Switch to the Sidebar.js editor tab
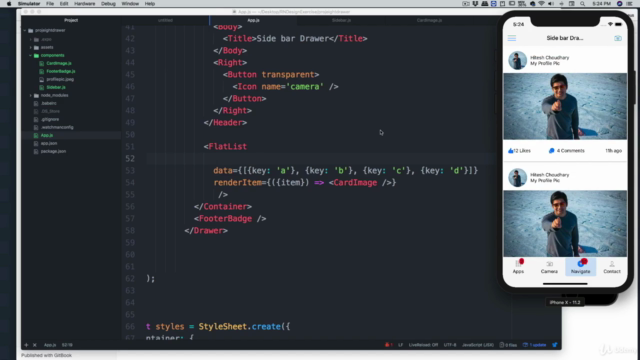640x360 pixels. click(341, 20)
